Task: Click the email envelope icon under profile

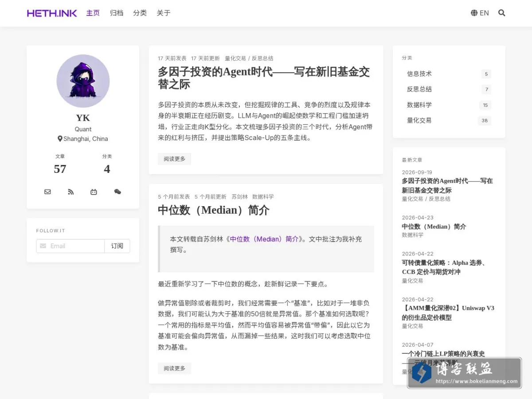Action: (x=47, y=192)
